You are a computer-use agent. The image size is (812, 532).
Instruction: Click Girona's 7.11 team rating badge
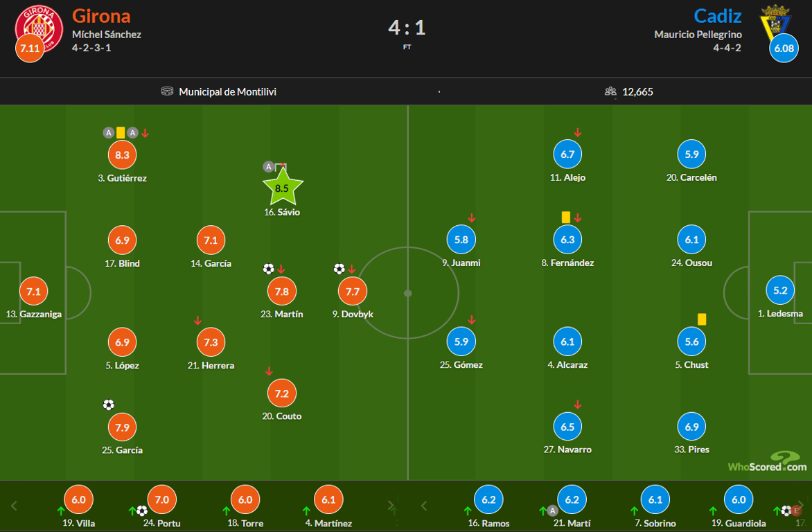pyautogui.click(x=30, y=48)
